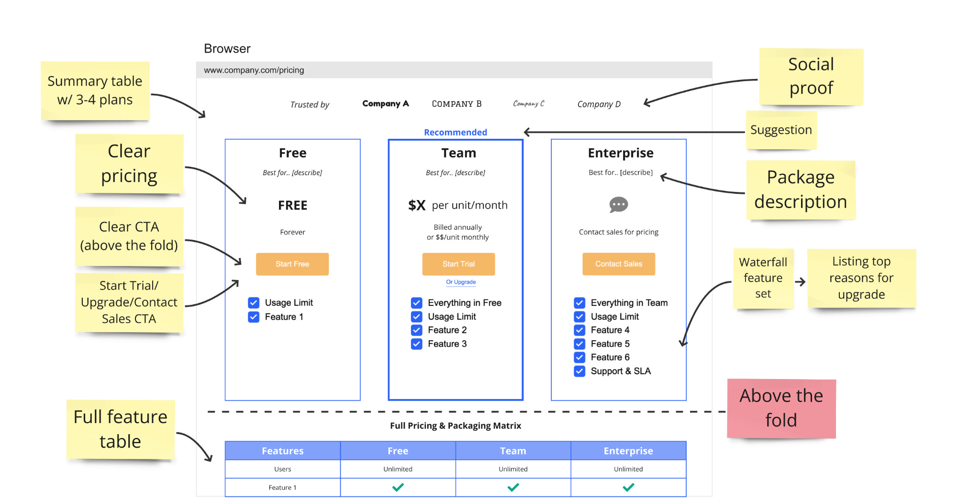The height and width of the screenshot is (503, 980).
Task: Click the Package description sticky note
Action: pos(801,190)
